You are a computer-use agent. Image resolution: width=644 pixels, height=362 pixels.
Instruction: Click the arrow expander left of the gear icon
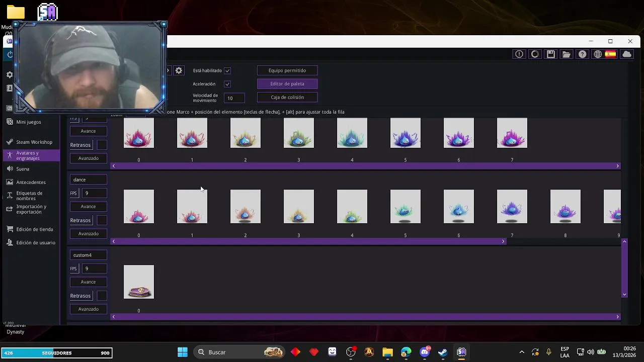(168, 70)
